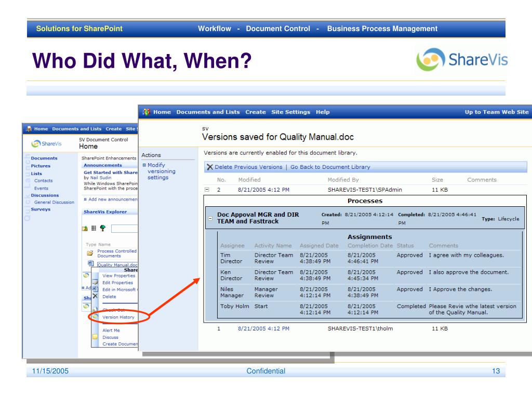The height and width of the screenshot is (399, 532).
Task: Click the comment 'I also approve the document.'
Action: [x=469, y=272]
